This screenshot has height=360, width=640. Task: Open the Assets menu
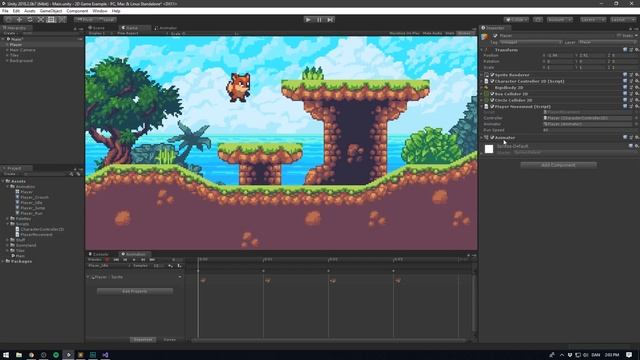pos(29,11)
